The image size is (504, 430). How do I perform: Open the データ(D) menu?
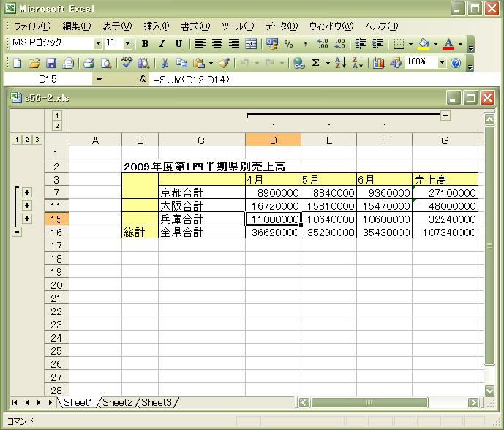click(282, 26)
